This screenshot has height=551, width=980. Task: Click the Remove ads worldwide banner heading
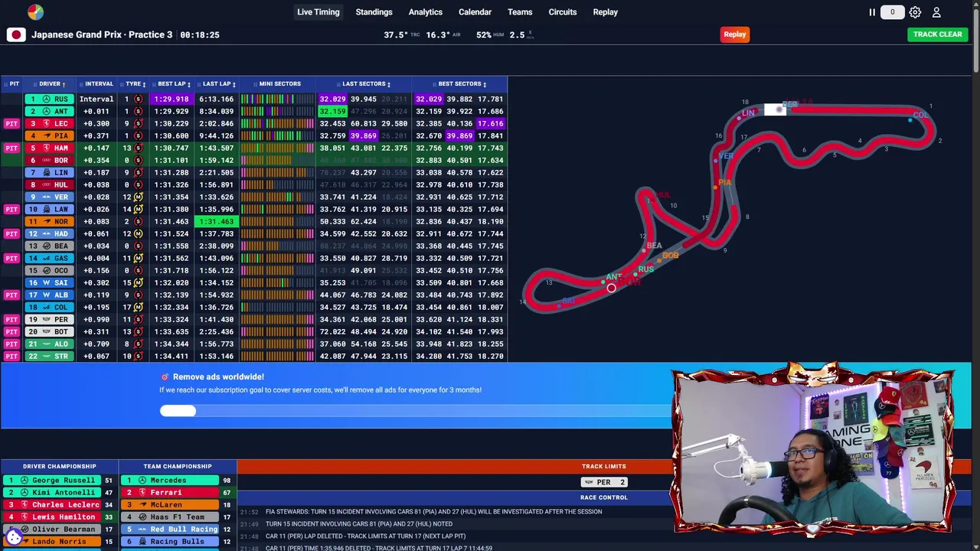(x=218, y=377)
